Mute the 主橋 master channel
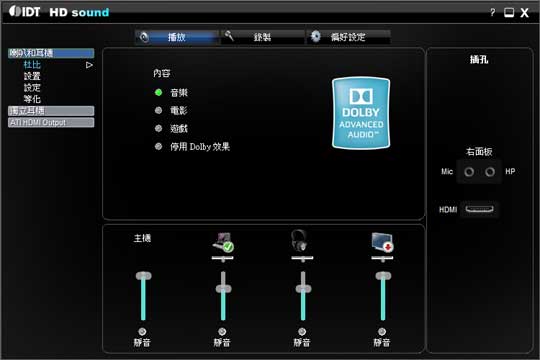Image resolution: width=540 pixels, height=360 pixels. (x=142, y=331)
